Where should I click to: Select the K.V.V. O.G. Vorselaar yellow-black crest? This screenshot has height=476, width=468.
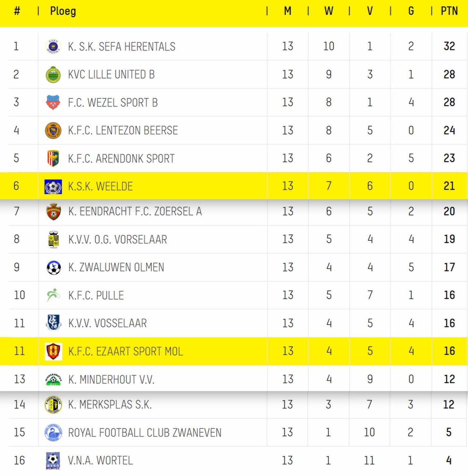[x=53, y=240]
